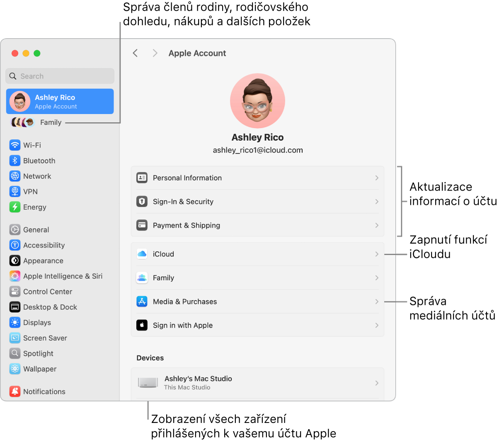Image resolution: width=504 pixels, height=442 pixels.
Task: Expand Sign-In & Security row chevron
Action: click(377, 201)
